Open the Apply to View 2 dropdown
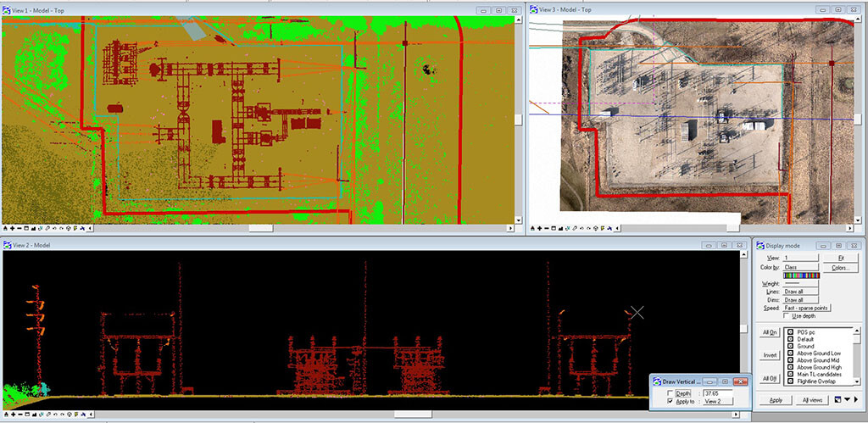Image resolution: width=868 pixels, height=423 pixels. pos(717,401)
